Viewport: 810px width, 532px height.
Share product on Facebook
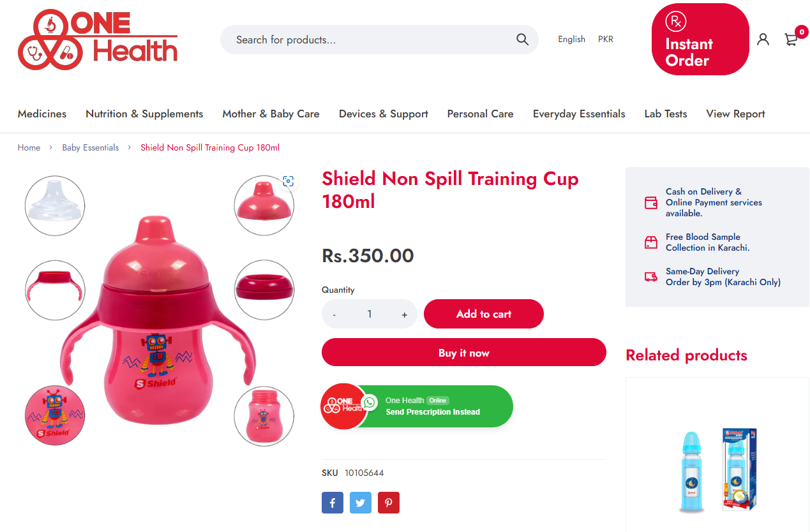point(333,503)
